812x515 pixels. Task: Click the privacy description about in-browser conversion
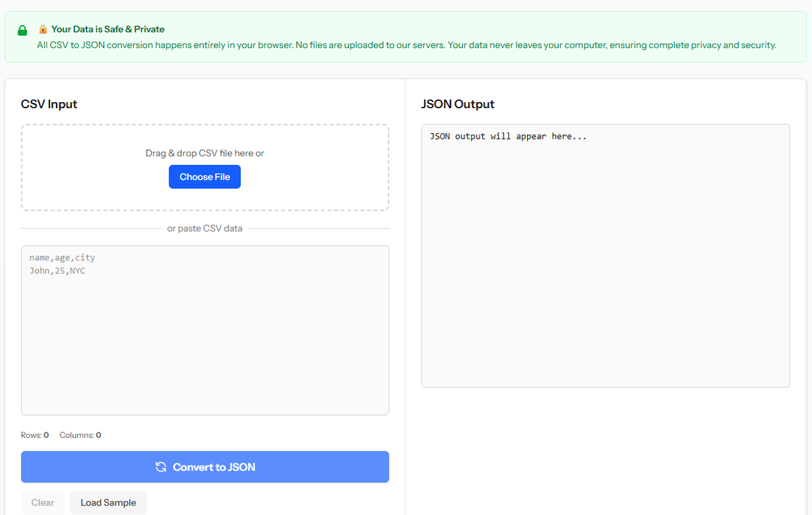406,45
